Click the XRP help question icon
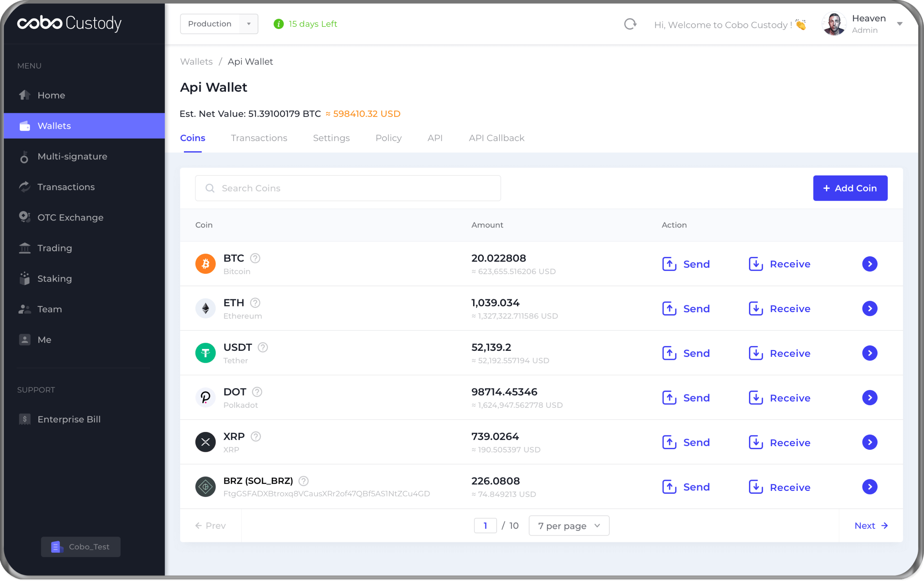Viewport: 924px width, 581px height. (256, 436)
